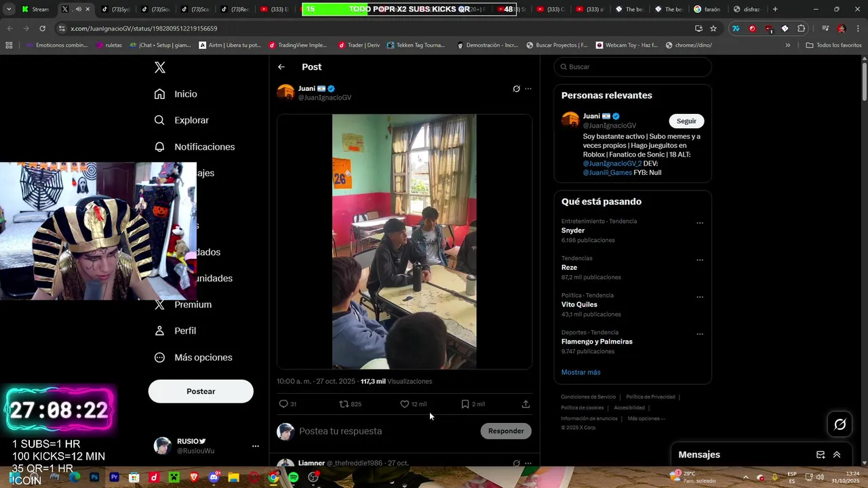Open the Trader | Deriv bookmark
Image resolution: width=868 pixels, height=488 pixels.
pyautogui.click(x=359, y=45)
